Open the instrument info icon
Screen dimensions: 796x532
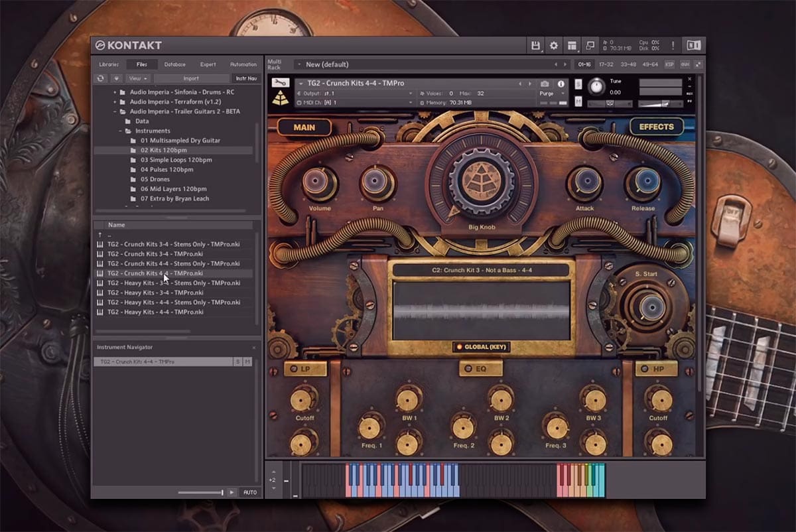[561, 84]
